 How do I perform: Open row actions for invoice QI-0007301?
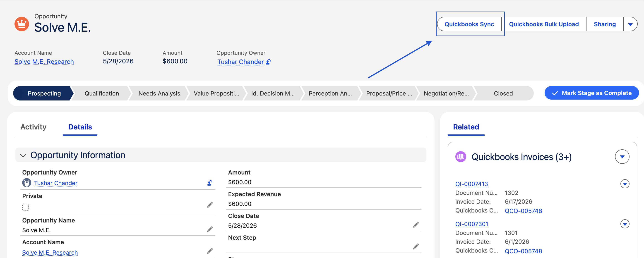(625, 224)
